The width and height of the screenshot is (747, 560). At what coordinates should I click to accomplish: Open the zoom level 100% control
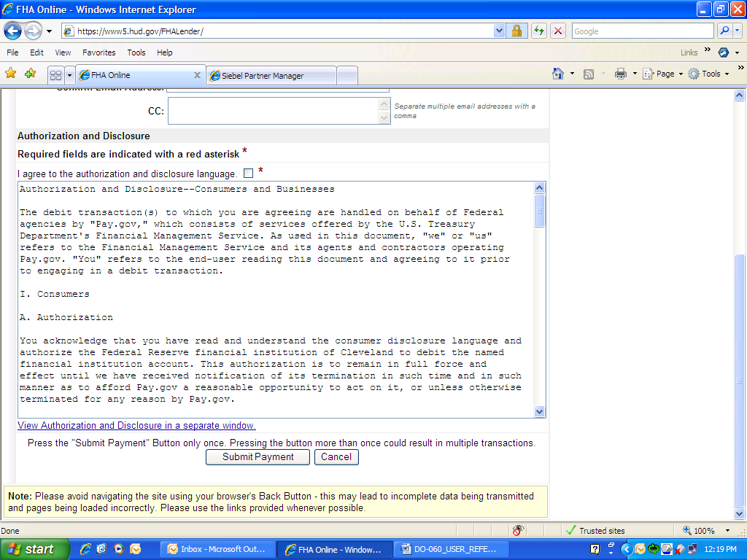(x=698, y=531)
